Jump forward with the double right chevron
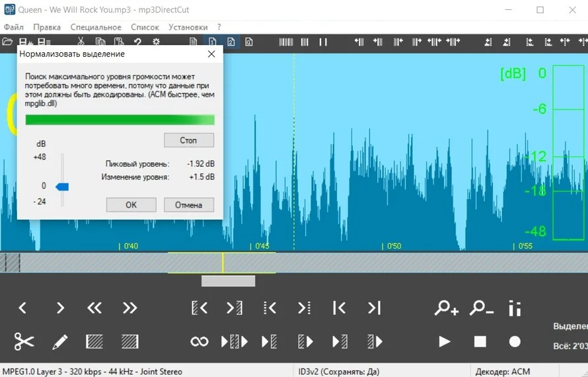588x377 pixels. 129,308
